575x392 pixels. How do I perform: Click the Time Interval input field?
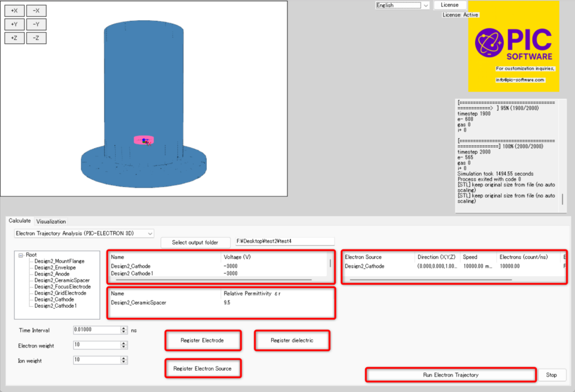(x=95, y=330)
